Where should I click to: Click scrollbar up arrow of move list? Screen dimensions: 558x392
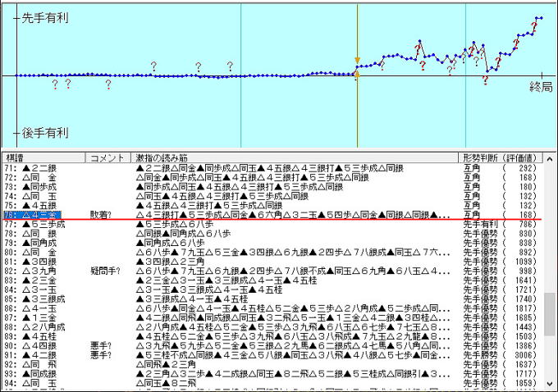coord(550,158)
